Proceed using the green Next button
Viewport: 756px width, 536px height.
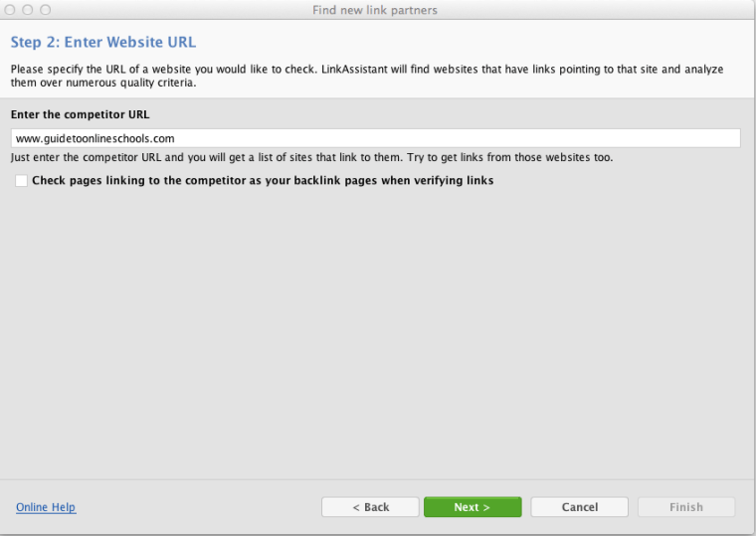point(472,507)
